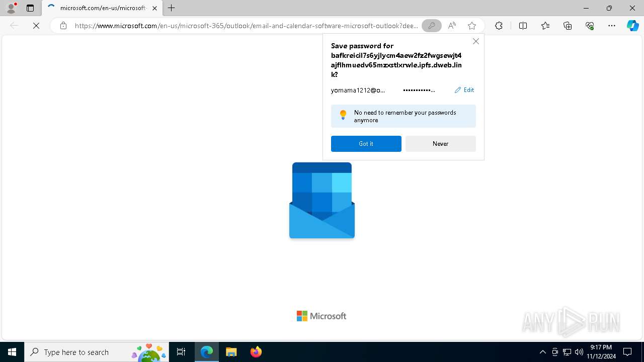This screenshot has height=362, width=644.
Task: Open Collections icon
Action: 568,26
